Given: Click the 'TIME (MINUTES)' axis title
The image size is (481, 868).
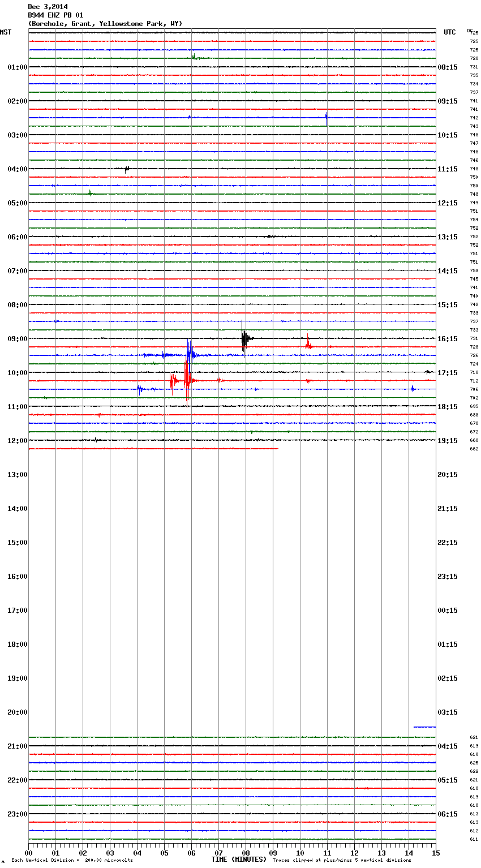Looking at the screenshot, I should pos(239,860).
